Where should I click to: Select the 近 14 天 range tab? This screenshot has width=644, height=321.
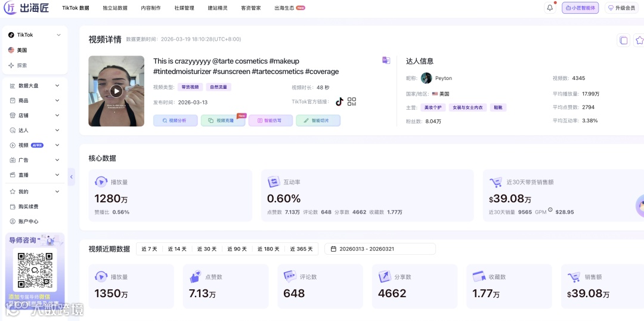pyautogui.click(x=177, y=249)
